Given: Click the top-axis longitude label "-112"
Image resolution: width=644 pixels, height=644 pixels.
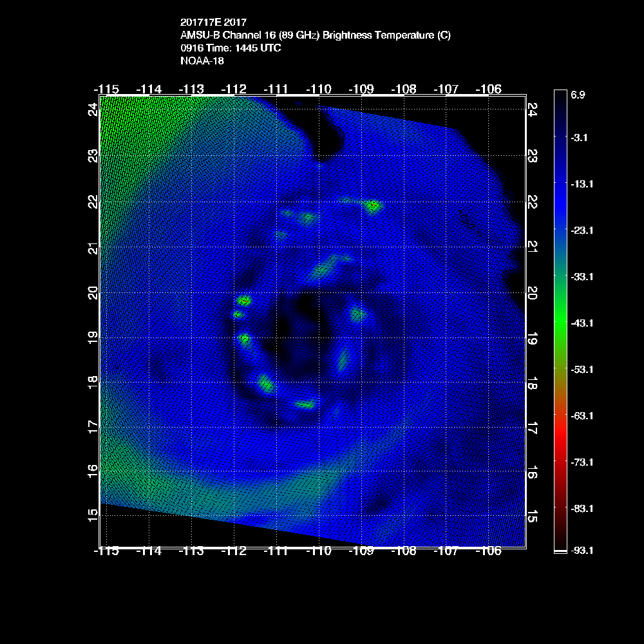Looking at the screenshot, I should pos(234,89).
